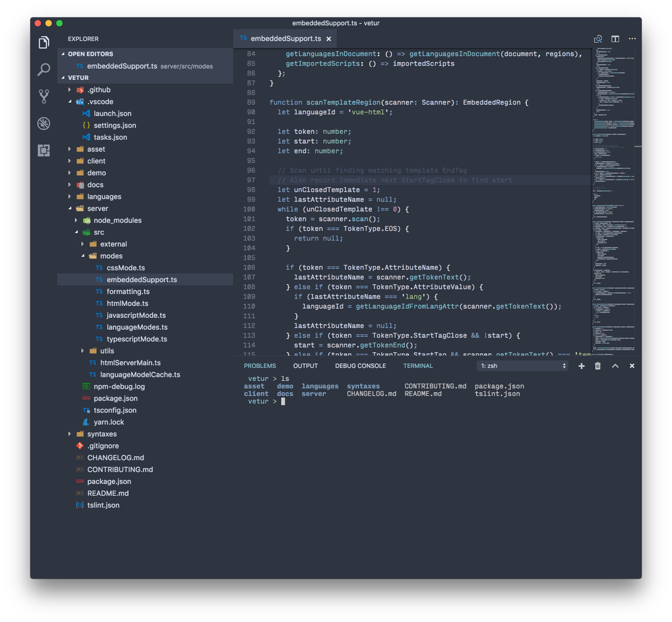Hide the panel with the X icon
This screenshot has height=622, width=672.
(632, 366)
